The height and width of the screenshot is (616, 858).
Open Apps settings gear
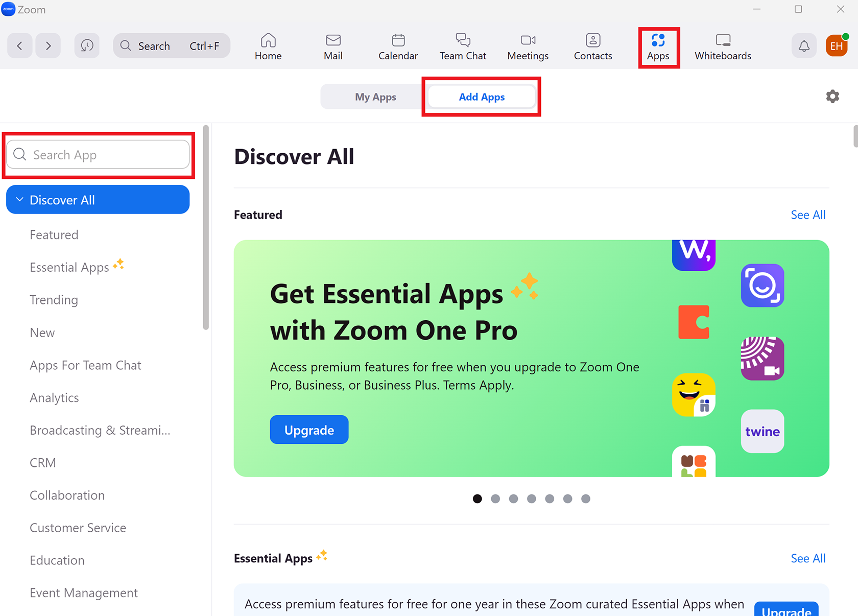(x=832, y=97)
